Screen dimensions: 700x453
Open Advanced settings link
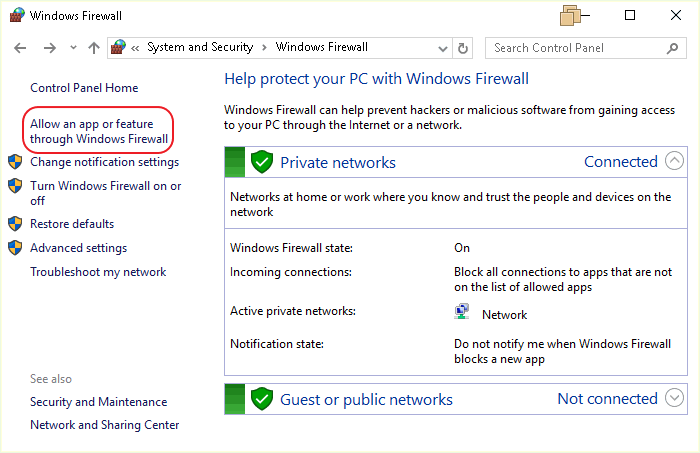(78, 248)
